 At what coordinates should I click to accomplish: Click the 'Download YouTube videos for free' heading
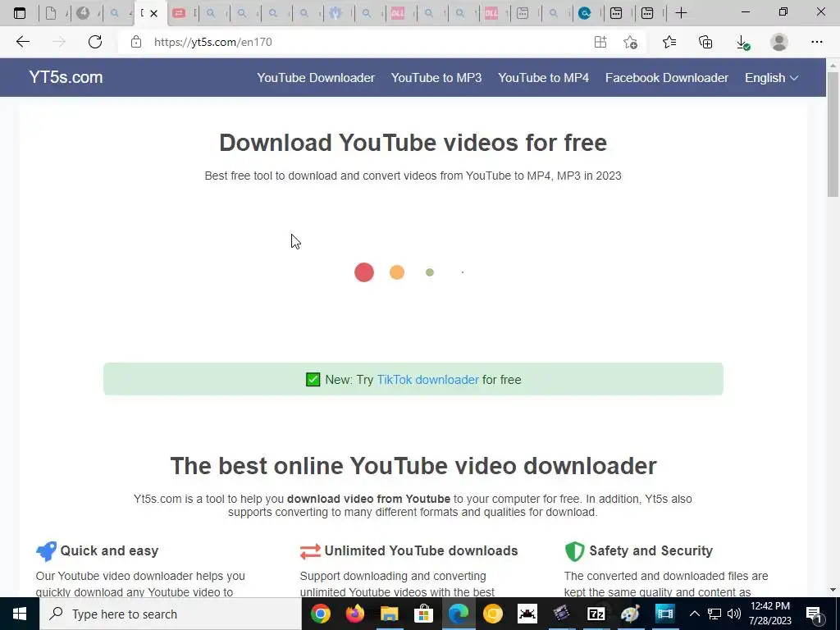tap(413, 143)
